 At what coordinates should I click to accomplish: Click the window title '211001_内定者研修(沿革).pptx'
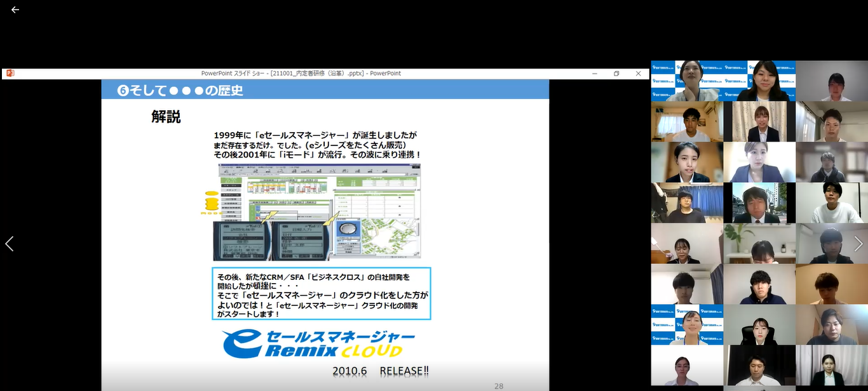click(317, 74)
